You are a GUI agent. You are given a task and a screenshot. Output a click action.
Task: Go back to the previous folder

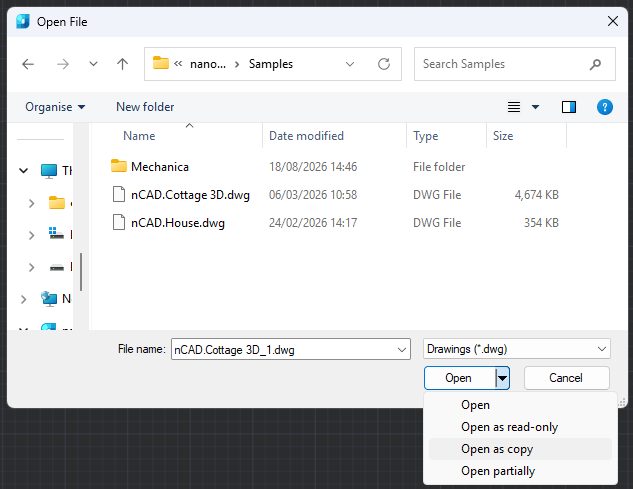click(x=28, y=64)
